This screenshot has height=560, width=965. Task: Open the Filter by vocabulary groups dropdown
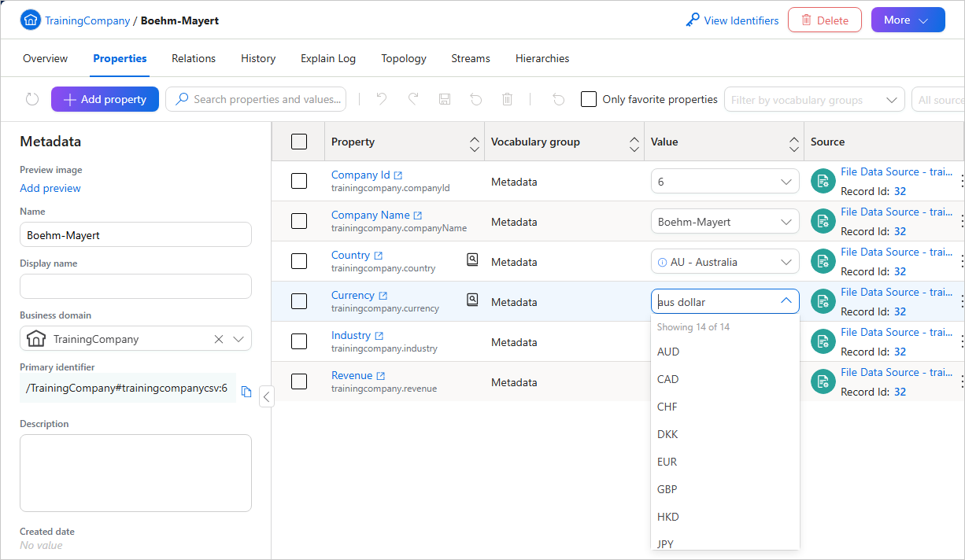[x=814, y=100]
